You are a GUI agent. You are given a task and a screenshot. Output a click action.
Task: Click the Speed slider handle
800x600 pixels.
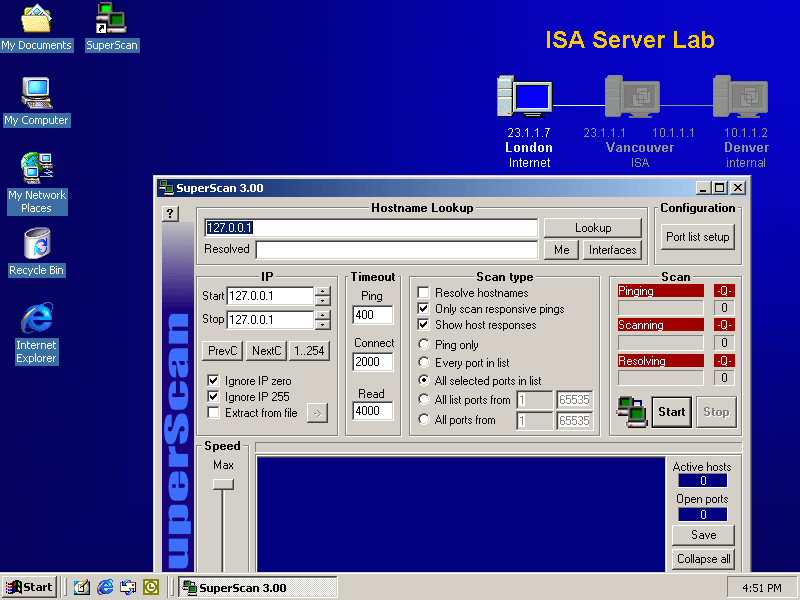click(x=223, y=484)
